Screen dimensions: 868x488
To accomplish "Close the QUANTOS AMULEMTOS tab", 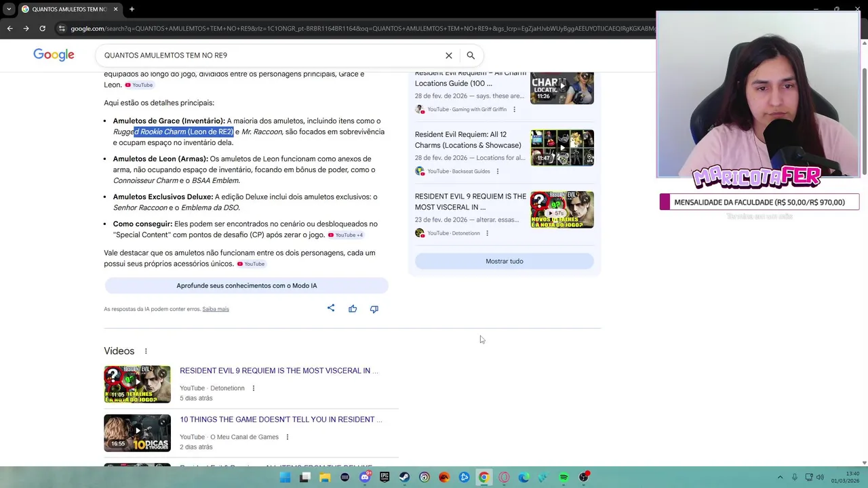I will pyautogui.click(x=115, y=9).
